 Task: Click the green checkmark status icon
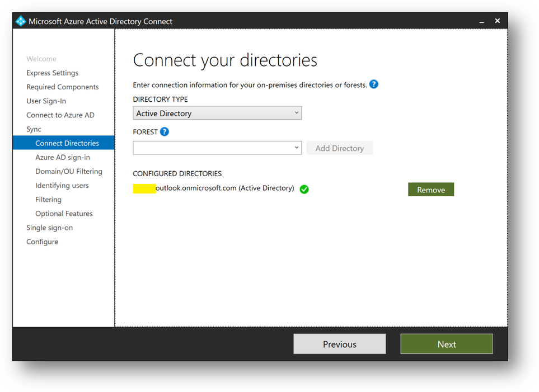click(304, 189)
